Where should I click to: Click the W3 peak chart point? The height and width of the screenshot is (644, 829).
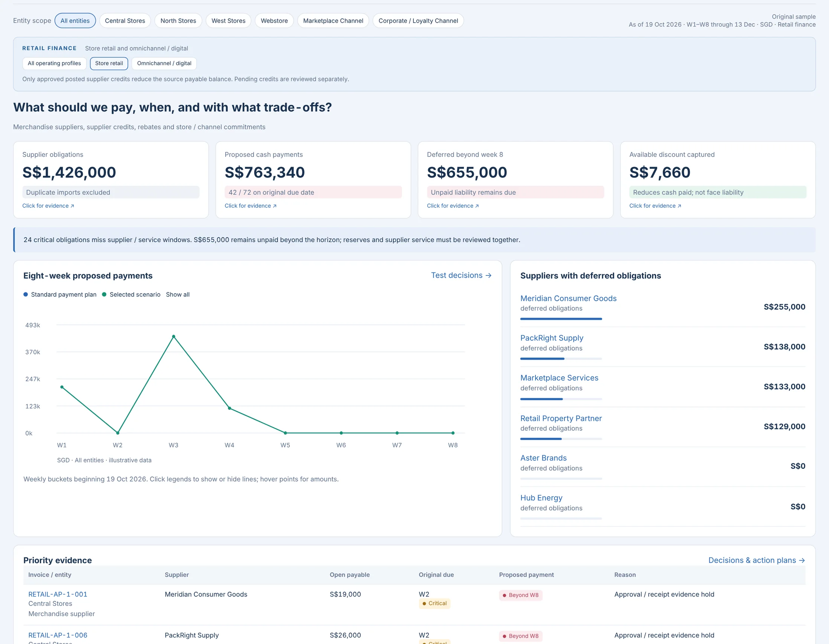(x=173, y=337)
